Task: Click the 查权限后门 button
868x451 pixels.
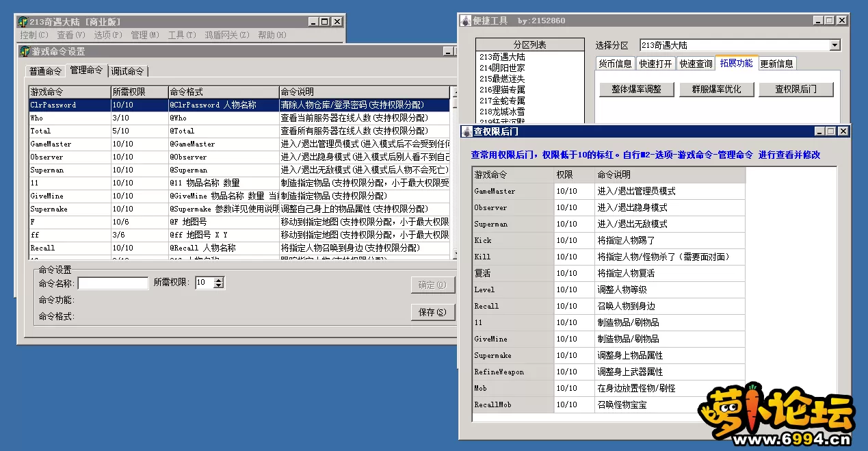Action: pyautogui.click(x=797, y=89)
